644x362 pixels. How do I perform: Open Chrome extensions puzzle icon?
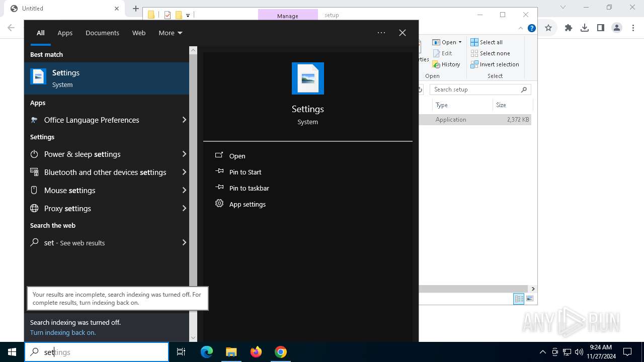pyautogui.click(x=569, y=28)
